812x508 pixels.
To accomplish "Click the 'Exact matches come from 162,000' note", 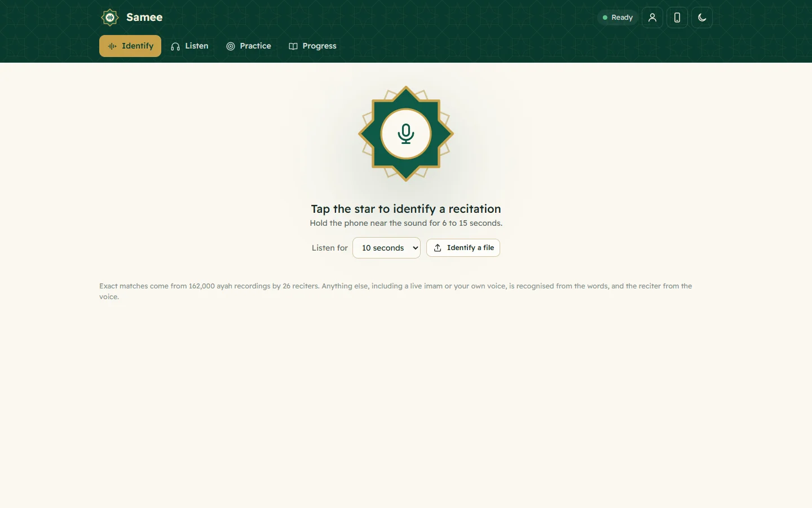I will [396, 291].
